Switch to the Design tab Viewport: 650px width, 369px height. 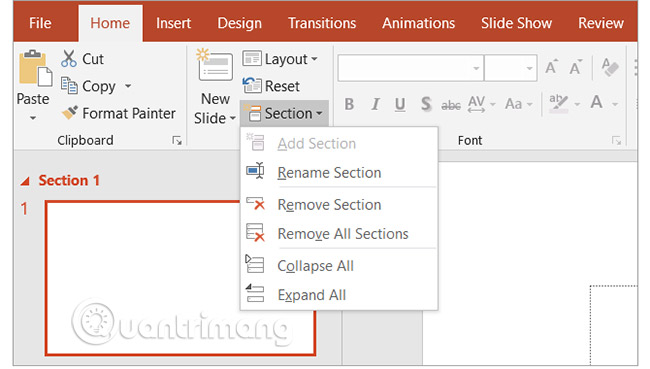tap(240, 23)
